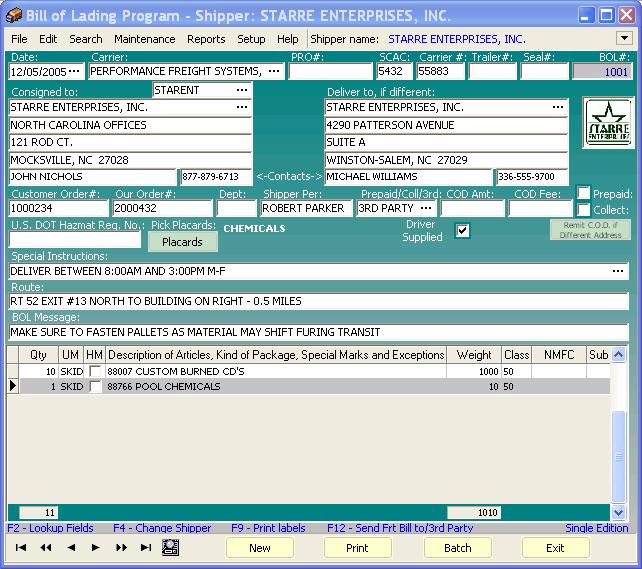The image size is (642, 569).
Task: Click the New button
Action: [260, 548]
